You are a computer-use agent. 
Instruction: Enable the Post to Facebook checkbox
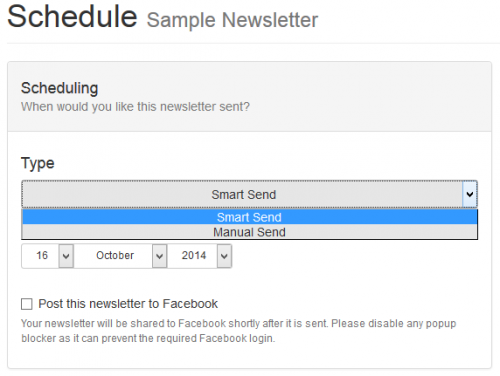tap(27, 304)
